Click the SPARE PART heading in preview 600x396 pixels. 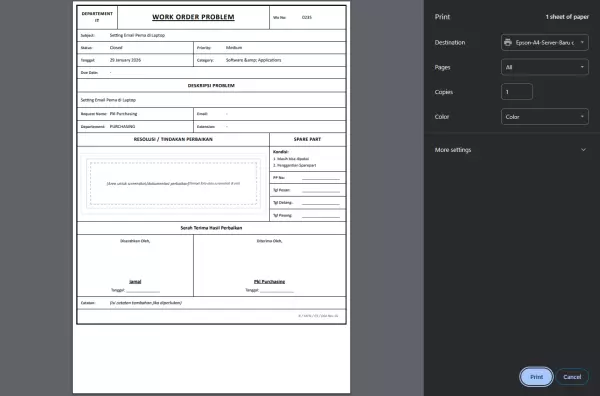(x=307, y=139)
